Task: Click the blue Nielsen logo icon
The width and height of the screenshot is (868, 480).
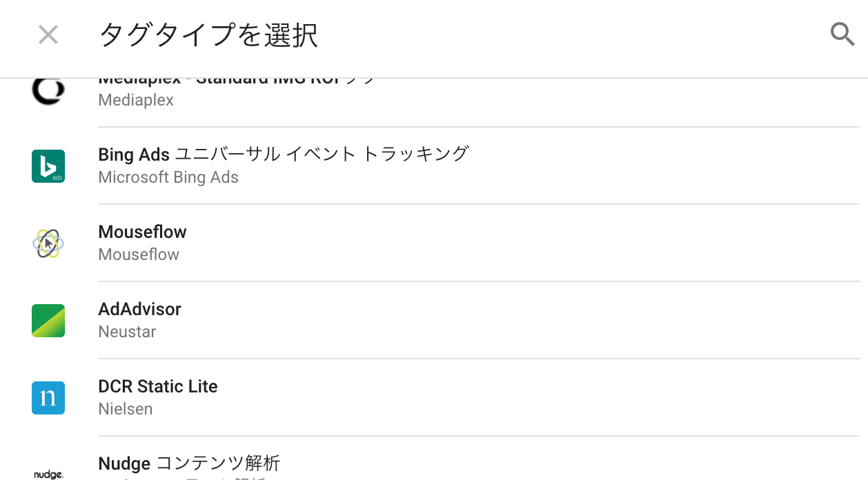Action: tap(48, 398)
